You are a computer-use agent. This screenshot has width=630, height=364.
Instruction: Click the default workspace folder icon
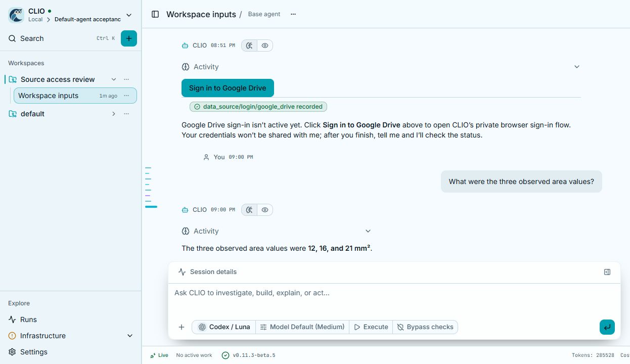(13, 114)
